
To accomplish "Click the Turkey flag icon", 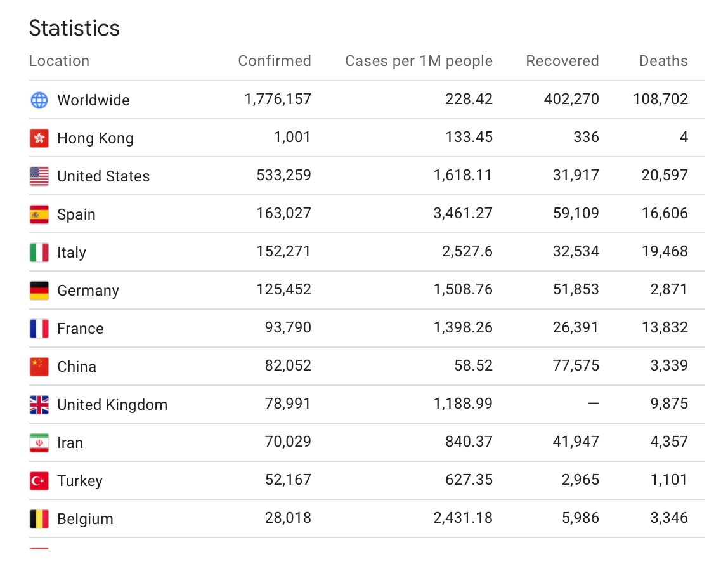I will point(39,481).
